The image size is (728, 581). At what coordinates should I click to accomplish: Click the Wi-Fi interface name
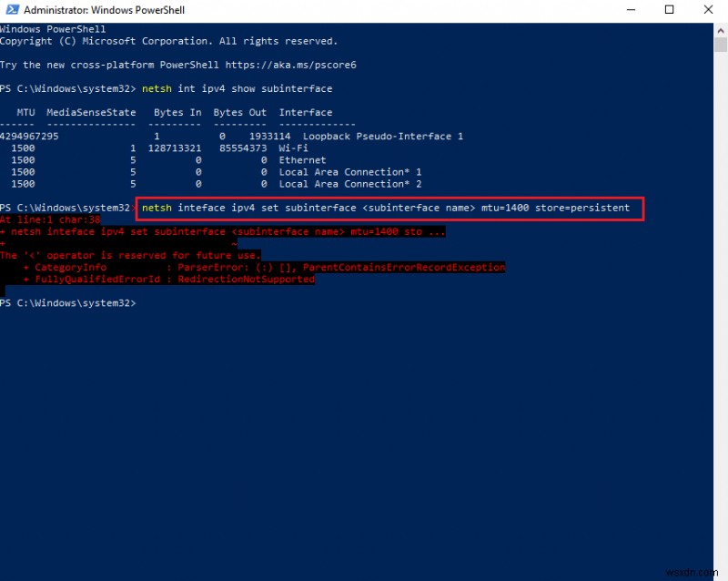(293, 148)
